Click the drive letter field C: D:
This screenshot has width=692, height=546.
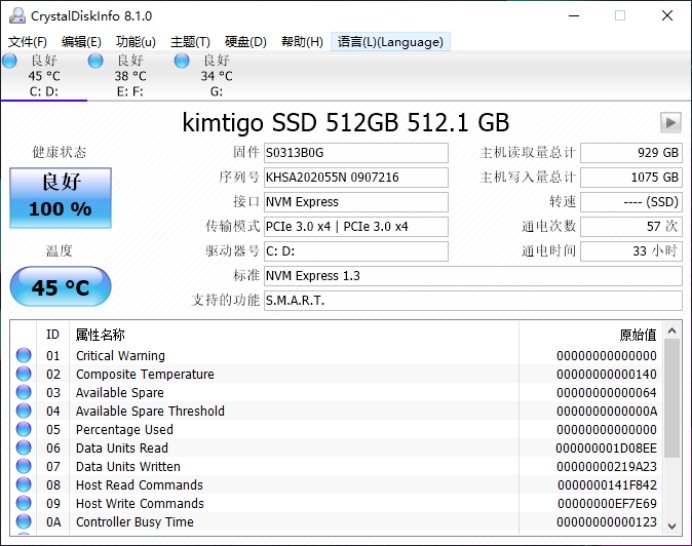click(x=356, y=252)
